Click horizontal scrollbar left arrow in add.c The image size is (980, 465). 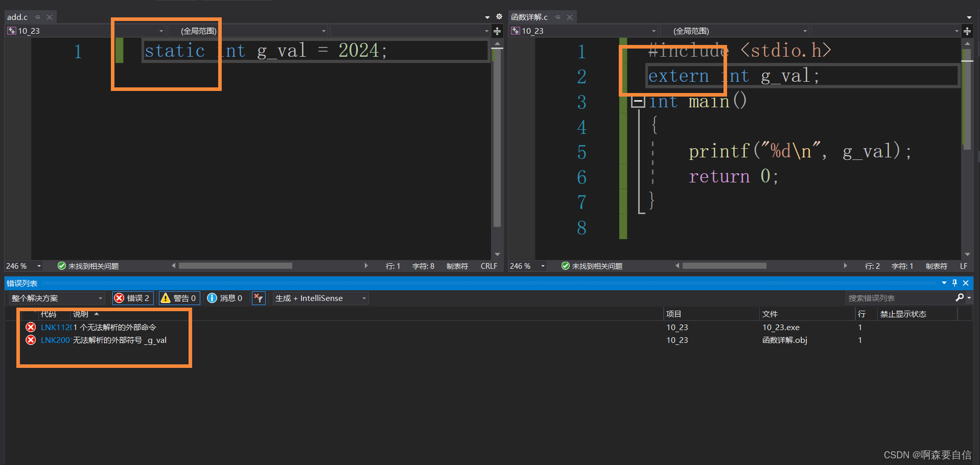coord(174,266)
